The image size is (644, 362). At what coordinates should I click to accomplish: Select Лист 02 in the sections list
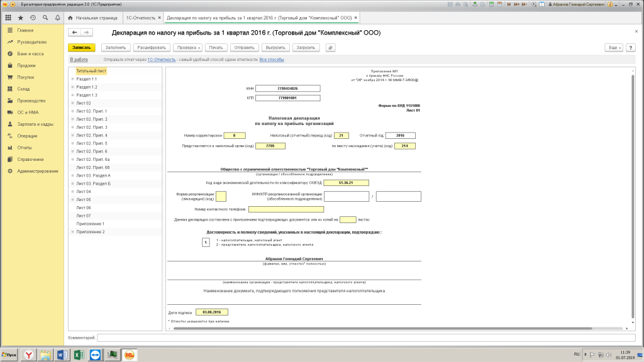click(84, 102)
